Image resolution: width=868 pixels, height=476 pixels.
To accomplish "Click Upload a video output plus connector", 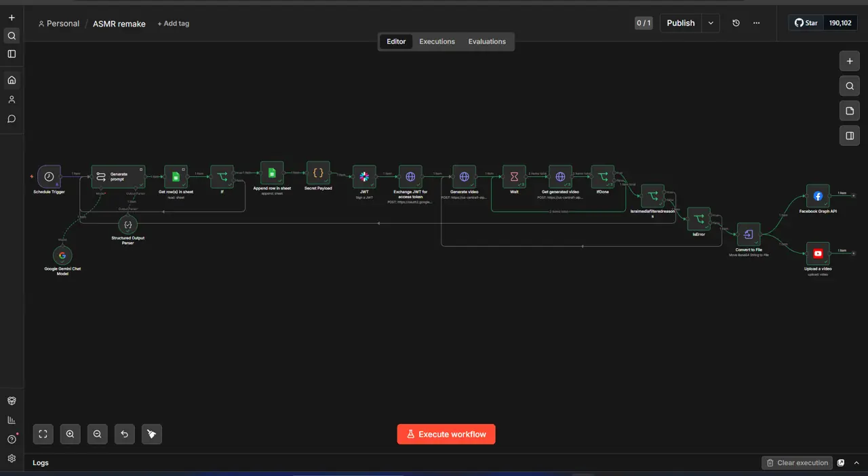I will [x=854, y=254].
